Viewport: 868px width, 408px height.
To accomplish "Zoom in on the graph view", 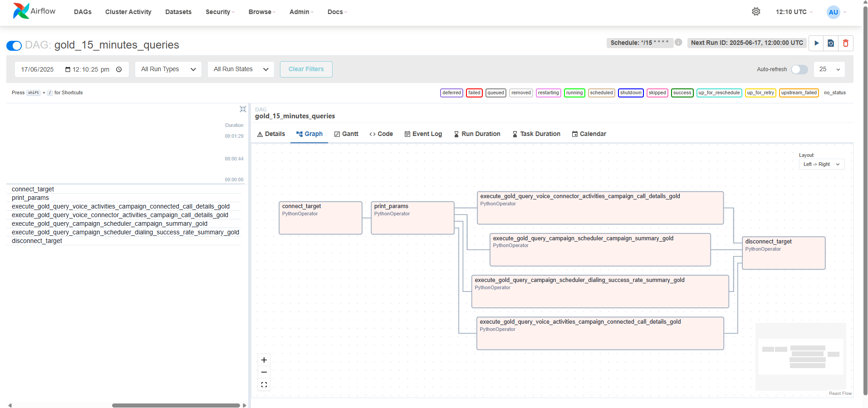I will pyautogui.click(x=264, y=360).
